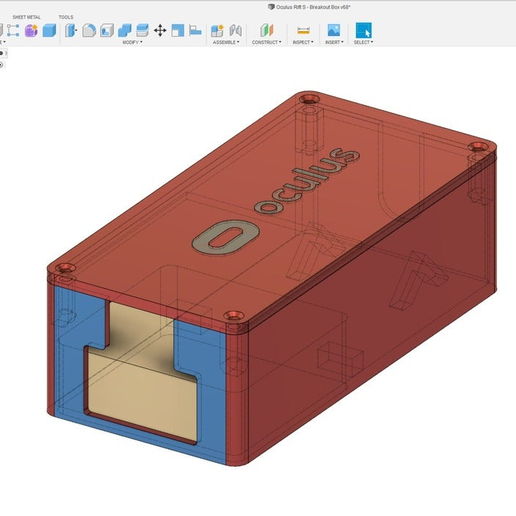
Task: Switch to the SHEET METAL tab
Action: 27,17
